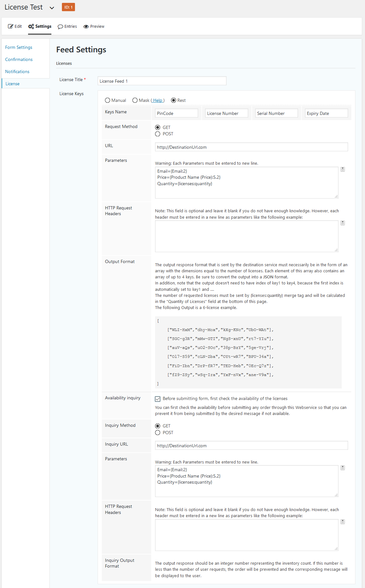Open Preview with the eye icon
This screenshot has height=588, width=365.
[x=94, y=26]
